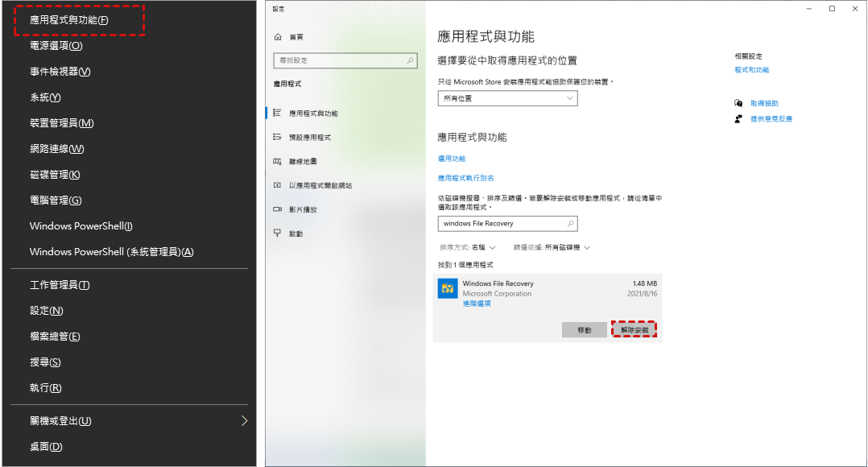
Task: Maximize the 設定 window
Action: (832, 9)
